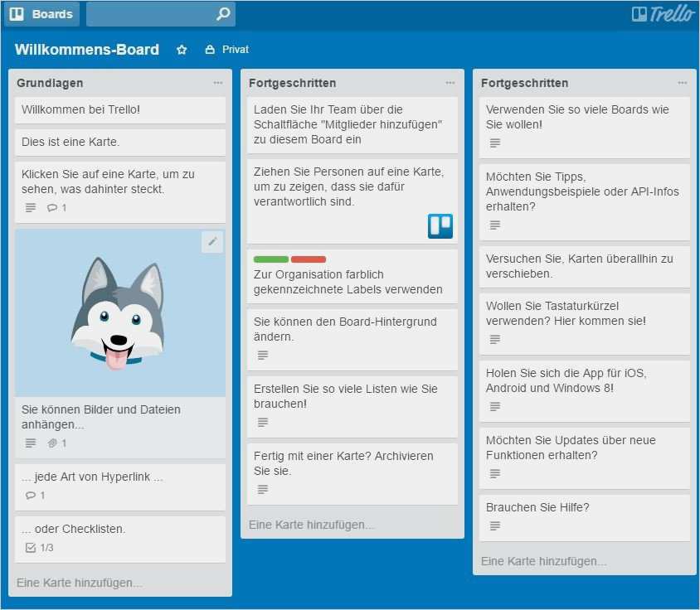Click the rightmost Fortgeschritten list title
This screenshot has width=700, height=610.
[x=524, y=83]
